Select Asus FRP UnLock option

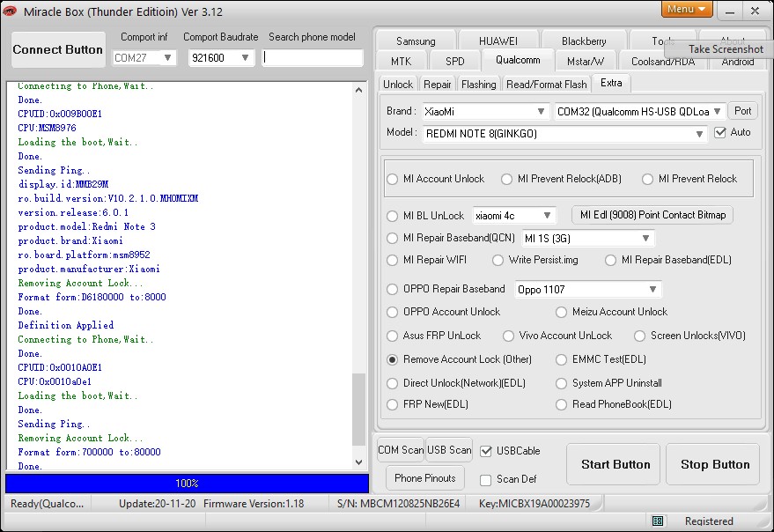pos(393,336)
